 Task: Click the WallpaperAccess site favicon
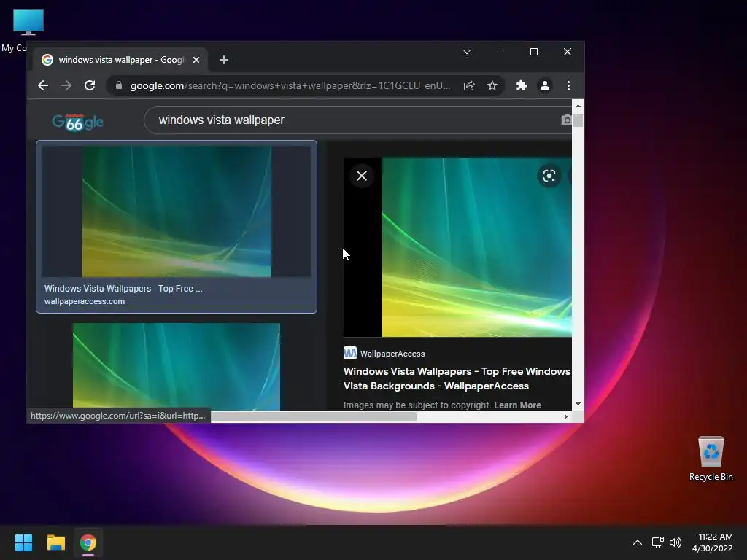(349, 353)
